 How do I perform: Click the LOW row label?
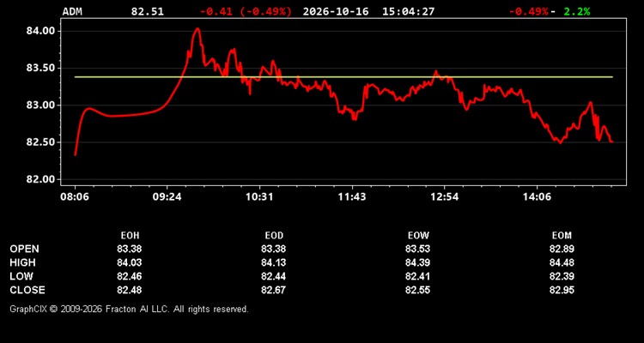[21, 276]
